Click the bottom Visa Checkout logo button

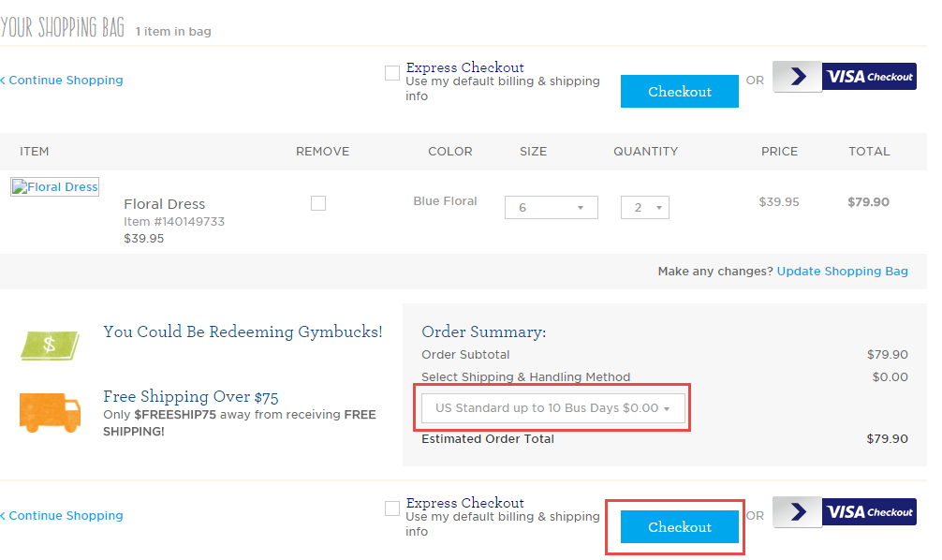(869, 512)
